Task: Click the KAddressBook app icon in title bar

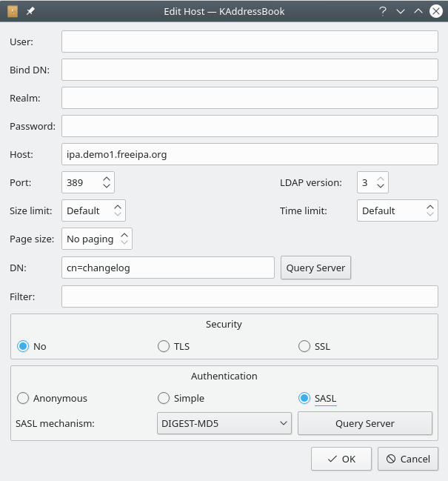Action: [x=13, y=11]
